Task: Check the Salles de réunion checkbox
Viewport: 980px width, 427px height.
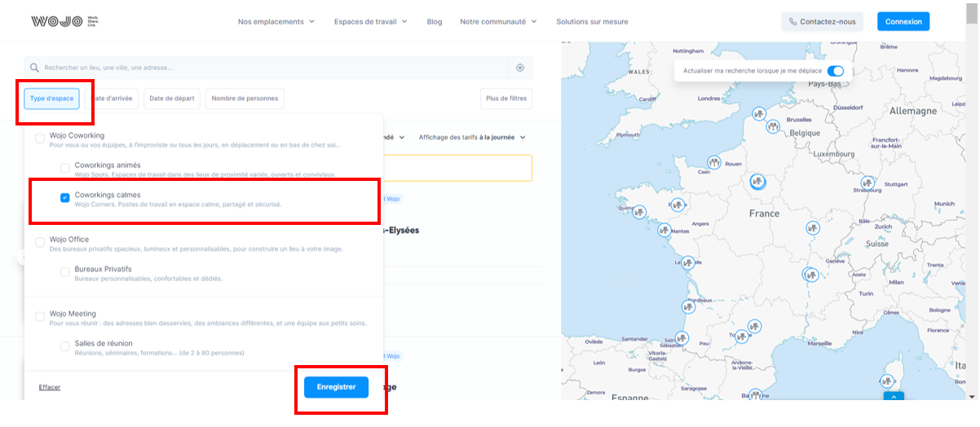Action: click(x=65, y=346)
